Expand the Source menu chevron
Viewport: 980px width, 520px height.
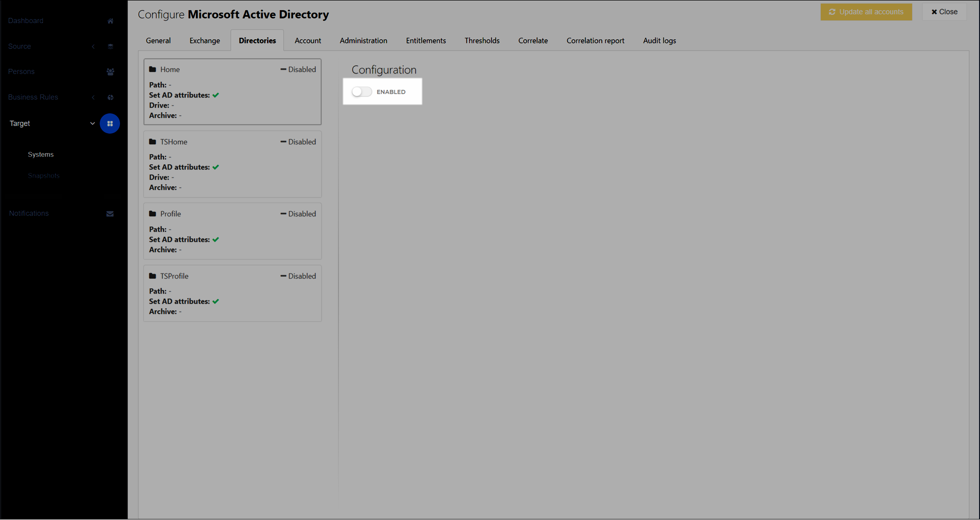click(93, 46)
